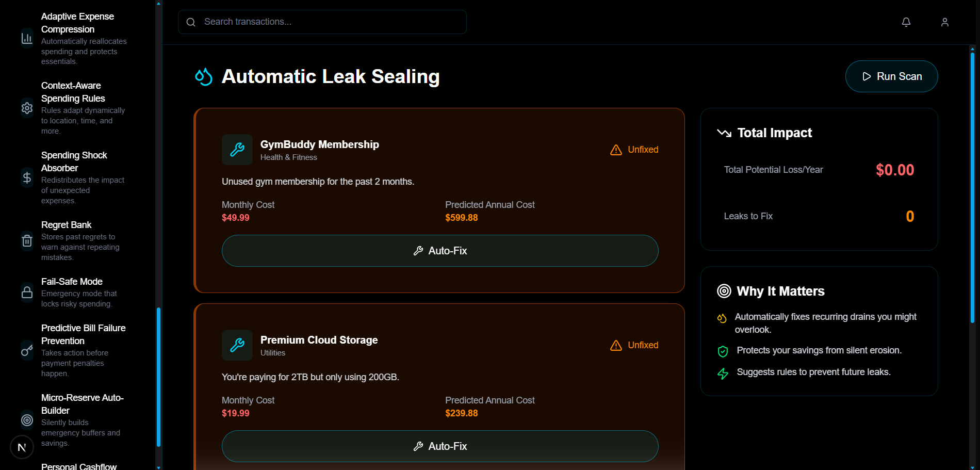
Task: Click the Predictive Bill Failure key icon
Action: click(27, 350)
